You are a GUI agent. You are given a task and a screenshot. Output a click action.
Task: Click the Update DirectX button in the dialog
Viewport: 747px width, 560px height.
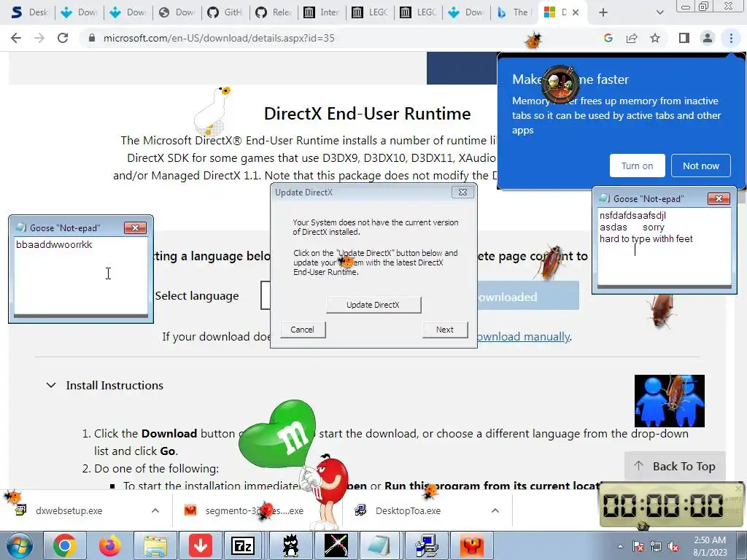click(x=373, y=305)
